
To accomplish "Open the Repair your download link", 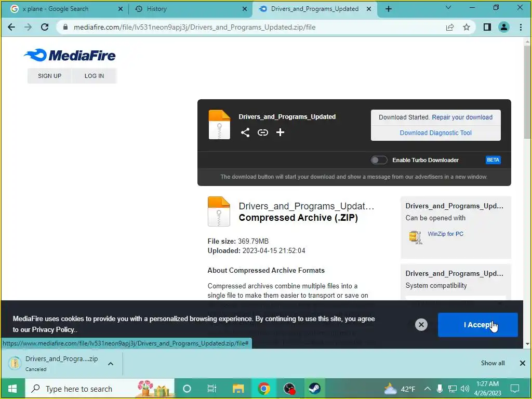I will point(462,117).
